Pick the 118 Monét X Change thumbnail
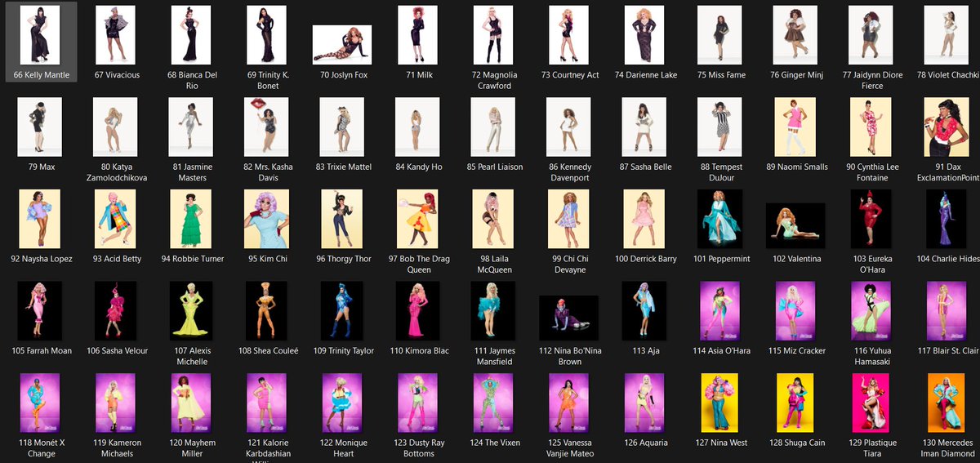The width and height of the screenshot is (980, 463). [40, 403]
